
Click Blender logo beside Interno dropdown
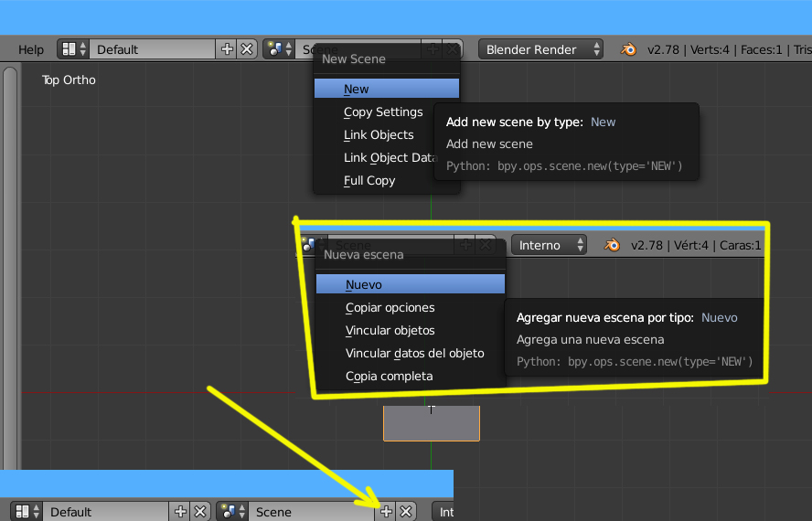click(x=612, y=245)
